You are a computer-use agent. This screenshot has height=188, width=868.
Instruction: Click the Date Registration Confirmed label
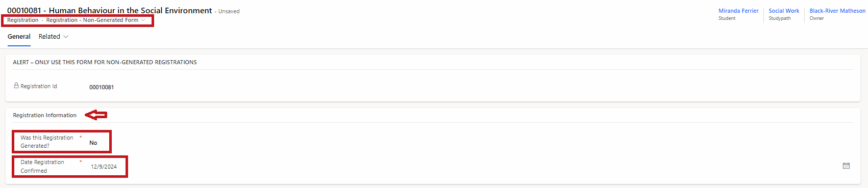[42, 166]
